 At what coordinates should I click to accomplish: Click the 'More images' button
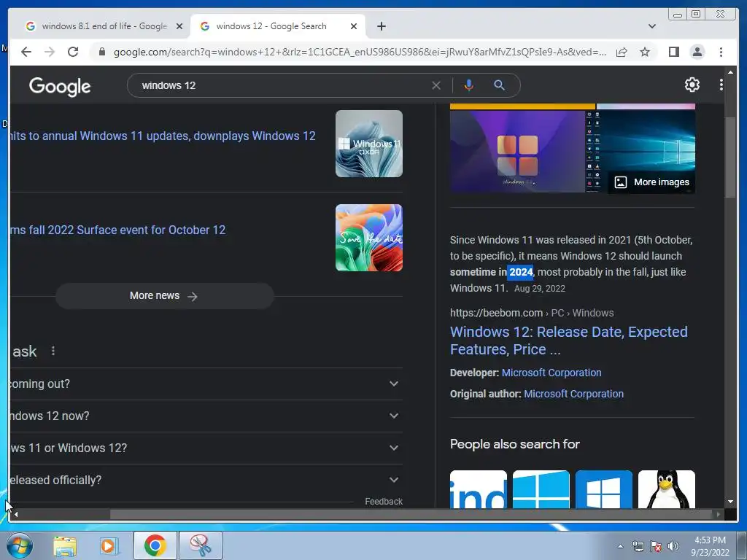[x=651, y=182]
